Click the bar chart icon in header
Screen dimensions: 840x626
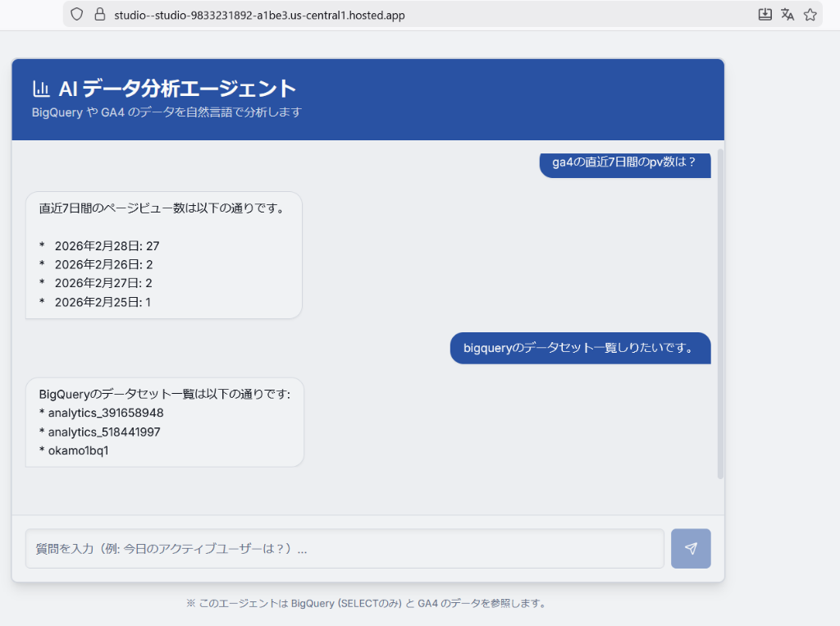pos(41,89)
